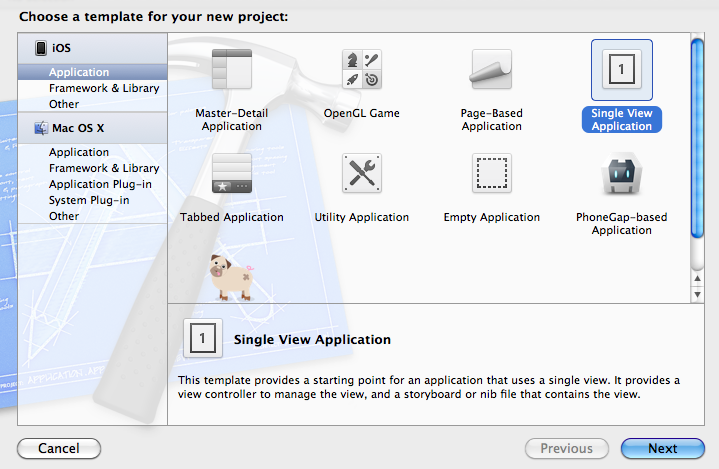The height and width of the screenshot is (469, 719).
Task: Click the pug dog template icon
Action: coord(232,278)
